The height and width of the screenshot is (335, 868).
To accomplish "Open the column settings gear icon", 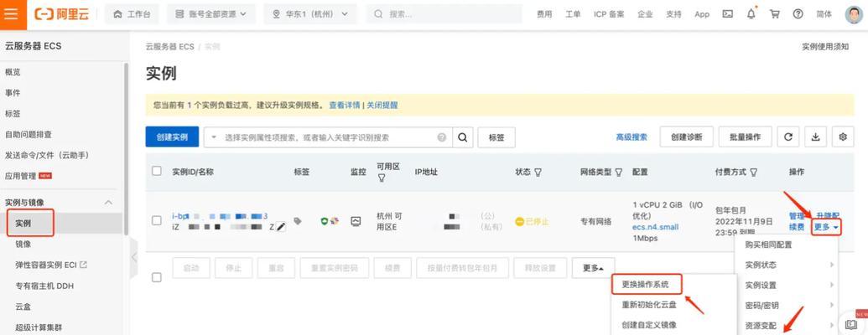I will [x=843, y=137].
